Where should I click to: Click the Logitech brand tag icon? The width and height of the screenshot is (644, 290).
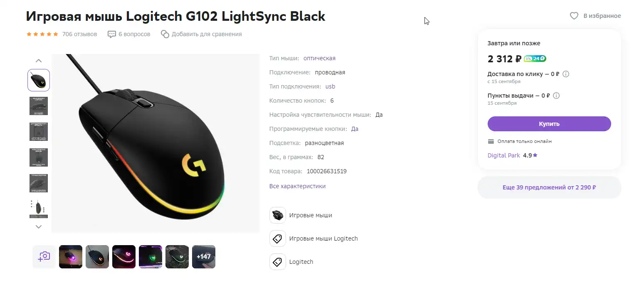pyautogui.click(x=277, y=262)
